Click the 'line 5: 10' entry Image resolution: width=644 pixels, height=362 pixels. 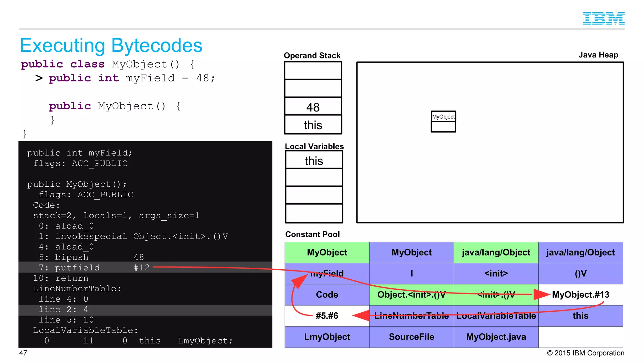(x=66, y=320)
